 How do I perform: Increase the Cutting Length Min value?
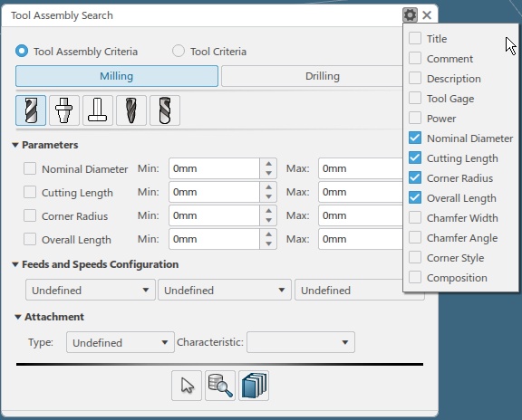[x=268, y=187]
